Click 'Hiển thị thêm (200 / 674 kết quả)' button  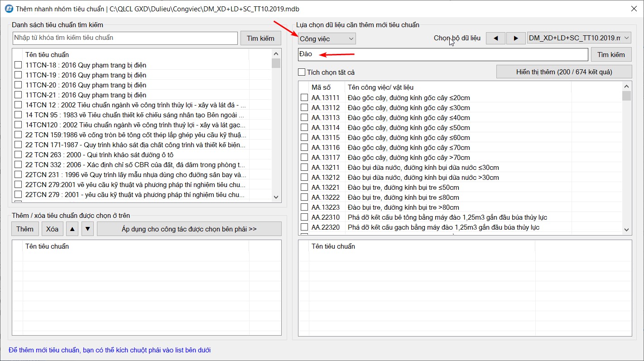[x=564, y=72]
